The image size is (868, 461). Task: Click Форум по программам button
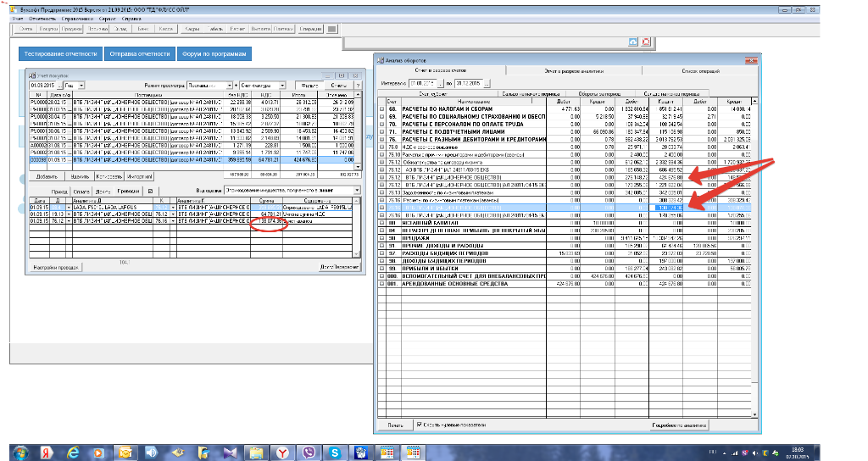point(213,54)
